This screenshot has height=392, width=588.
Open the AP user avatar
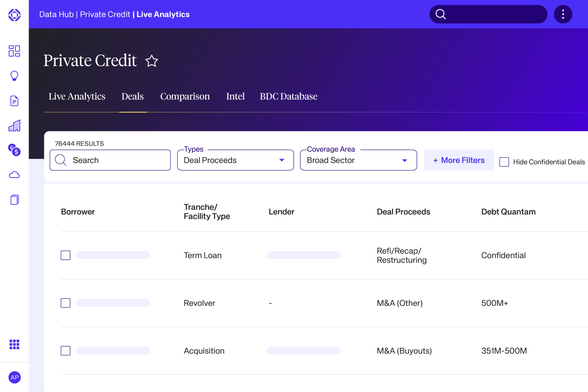(15, 377)
